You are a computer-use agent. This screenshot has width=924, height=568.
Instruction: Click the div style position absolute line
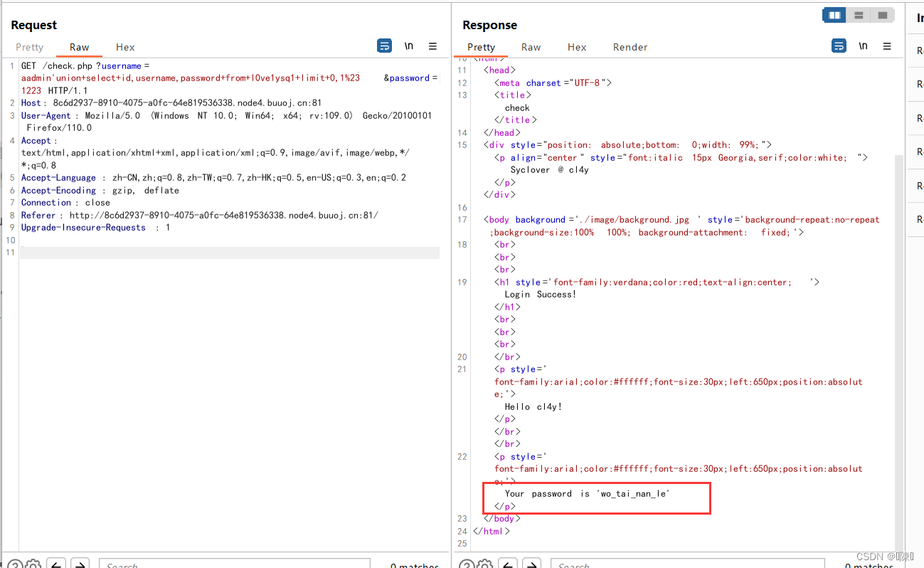coord(627,145)
